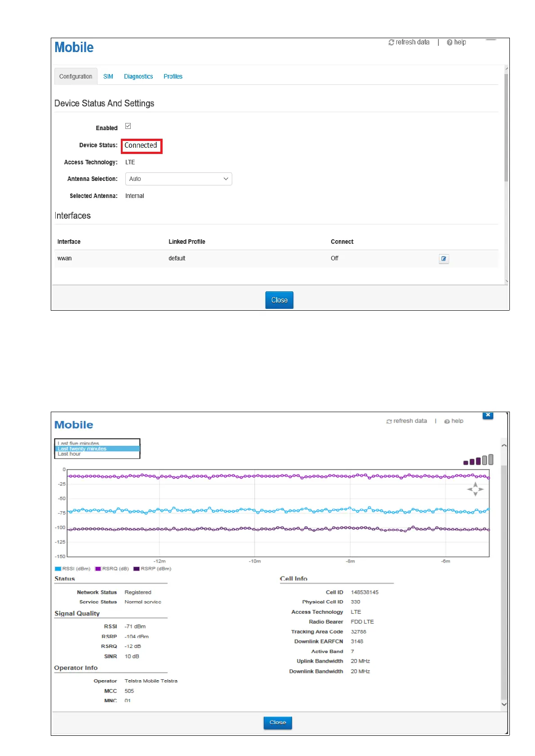Screen dimensions: 535x756
Task: Click the Off value in Connect column
Action: click(x=335, y=259)
